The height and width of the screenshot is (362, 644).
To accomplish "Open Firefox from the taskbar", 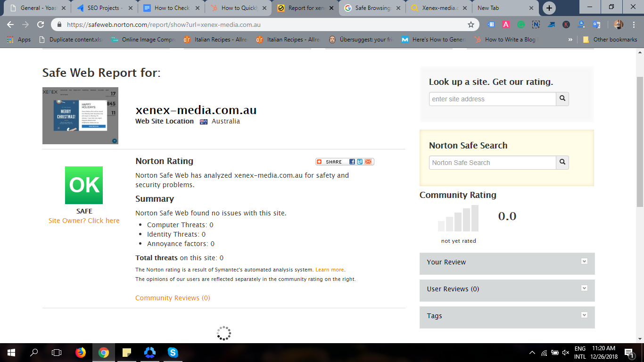I will coord(81,353).
